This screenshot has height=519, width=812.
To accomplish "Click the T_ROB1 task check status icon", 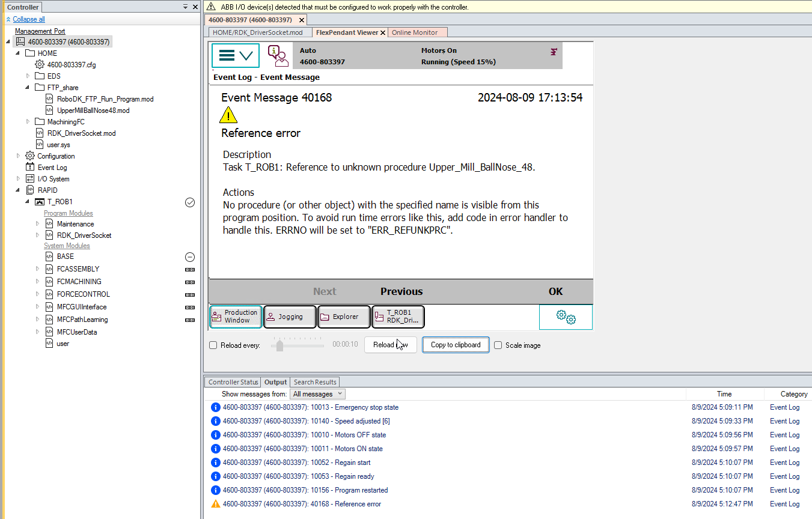I will coord(190,202).
